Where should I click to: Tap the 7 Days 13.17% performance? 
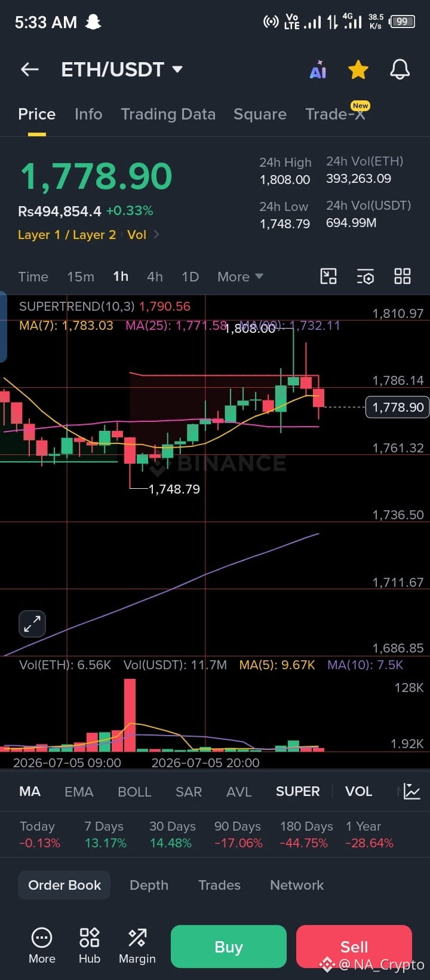click(105, 835)
